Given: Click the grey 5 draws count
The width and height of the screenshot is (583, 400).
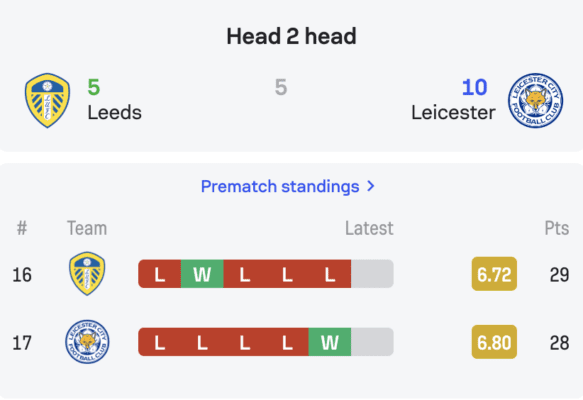Looking at the screenshot, I should pos(281,87).
